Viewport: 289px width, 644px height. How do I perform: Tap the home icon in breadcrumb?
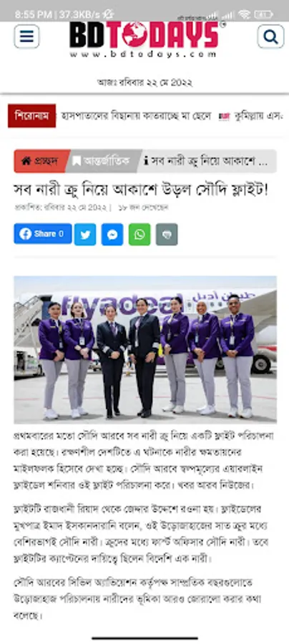coord(26,161)
